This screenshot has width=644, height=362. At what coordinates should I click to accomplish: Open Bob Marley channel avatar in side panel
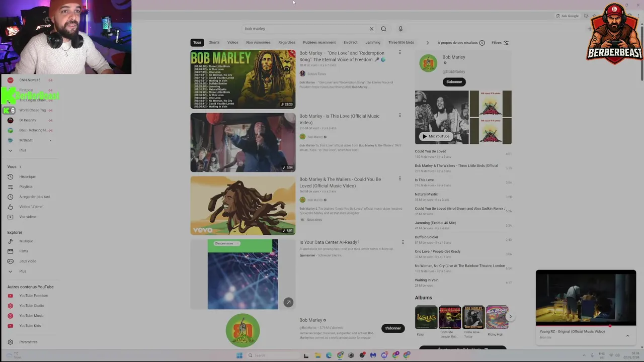click(x=429, y=64)
